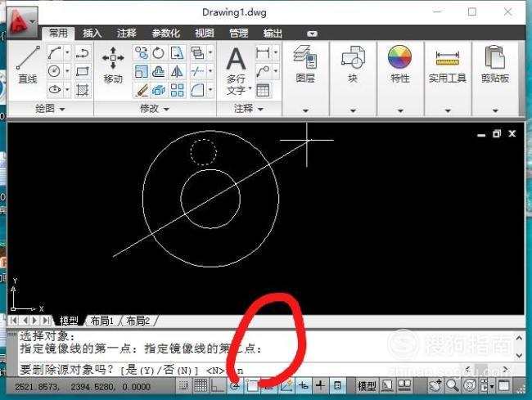Image resolution: width=532 pixels, height=400 pixels.
Task: Click the Bring to Front draw order icon
Action: click(197, 52)
